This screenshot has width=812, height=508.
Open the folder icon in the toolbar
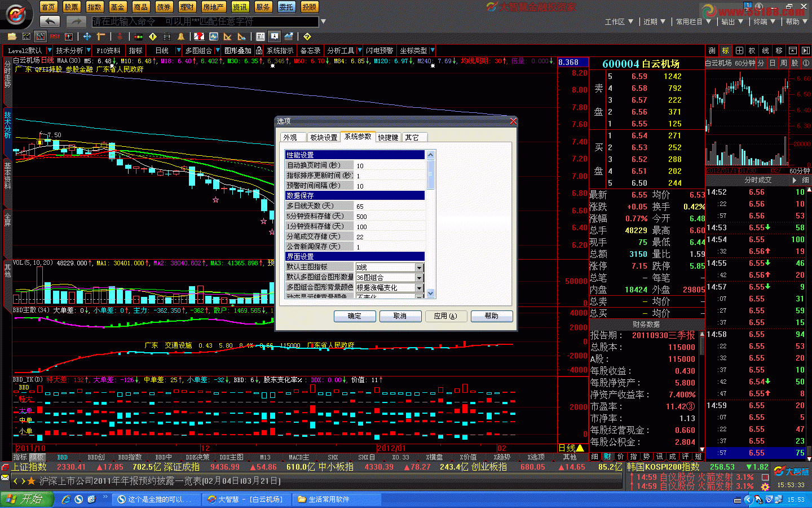point(12,37)
